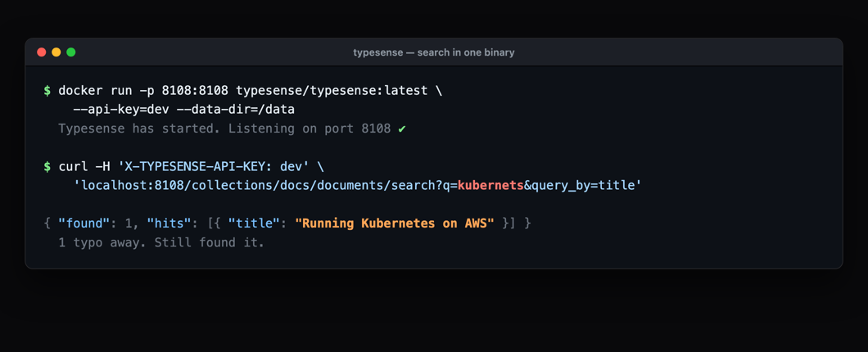
Task: Click the 'curl -H' command text
Action: (84, 167)
